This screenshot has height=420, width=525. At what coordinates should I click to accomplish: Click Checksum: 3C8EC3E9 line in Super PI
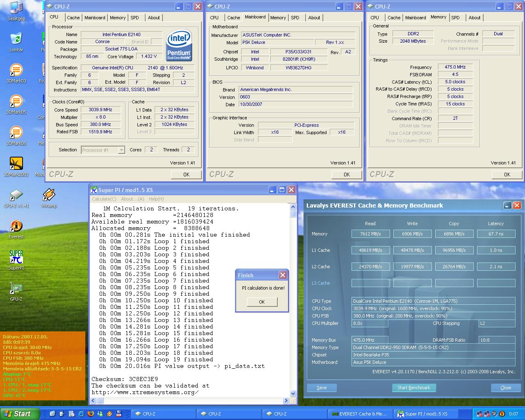click(x=125, y=379)
